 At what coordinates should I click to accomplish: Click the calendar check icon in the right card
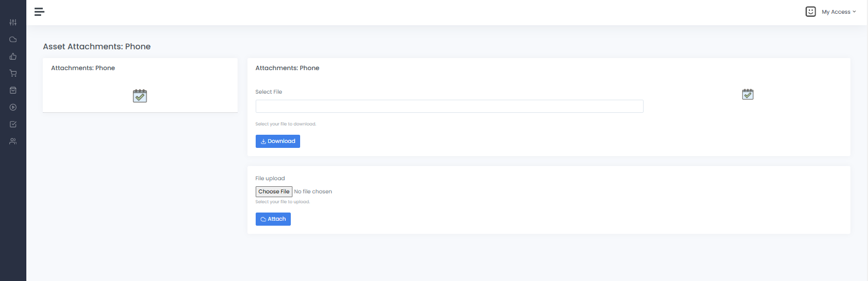point(747,94)
